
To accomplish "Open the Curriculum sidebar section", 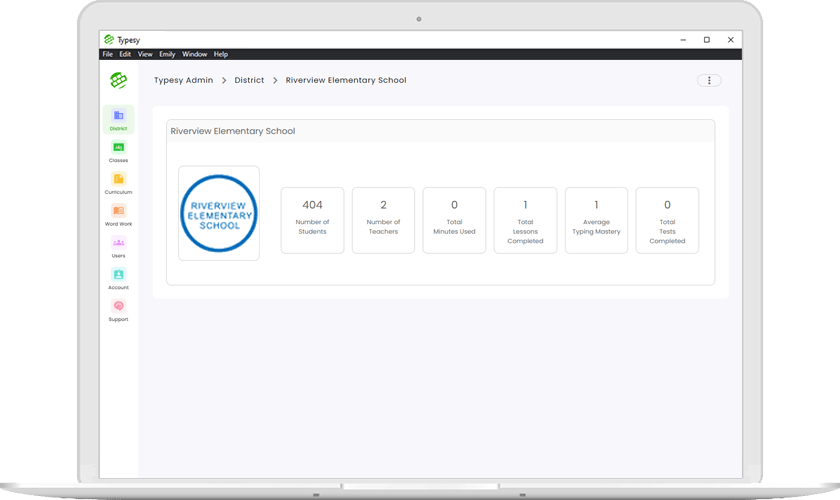I will coord(118,183).
